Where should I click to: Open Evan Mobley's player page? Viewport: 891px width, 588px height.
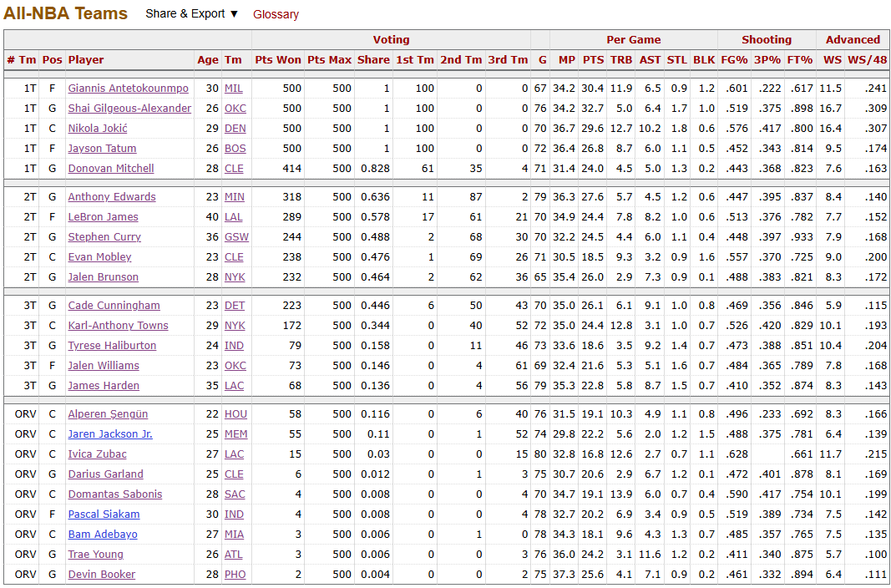[99, 256]
